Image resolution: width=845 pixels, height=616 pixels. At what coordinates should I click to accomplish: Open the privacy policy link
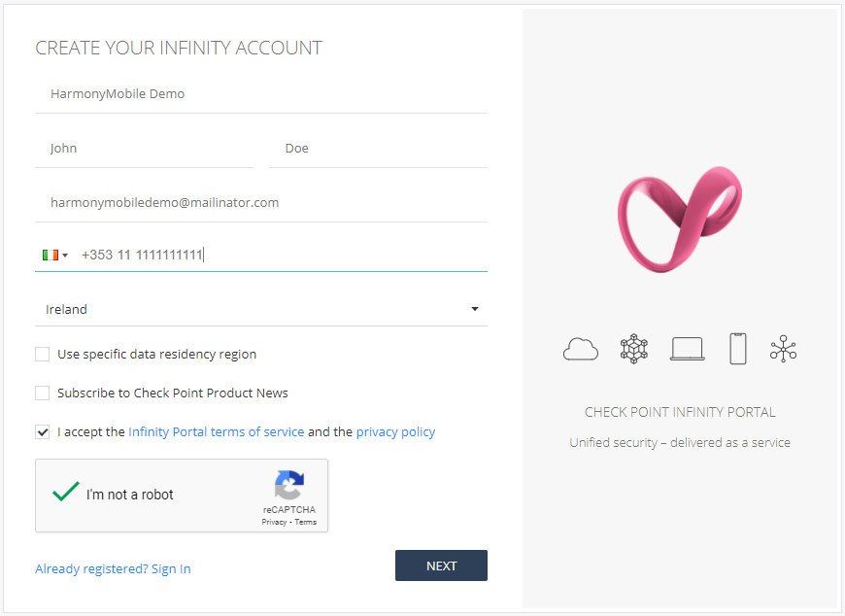395,431
